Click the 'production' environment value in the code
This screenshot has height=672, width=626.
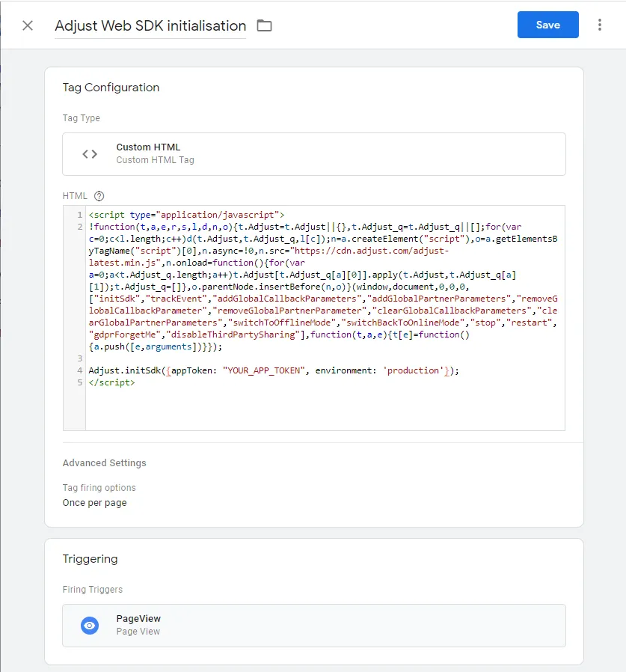tap(413, 370)
